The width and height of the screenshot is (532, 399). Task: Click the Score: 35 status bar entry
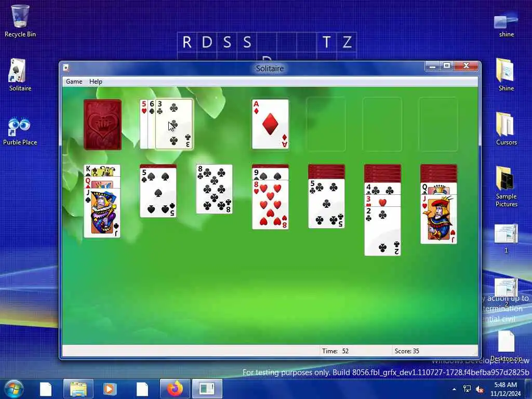click(x=407, y=351)
